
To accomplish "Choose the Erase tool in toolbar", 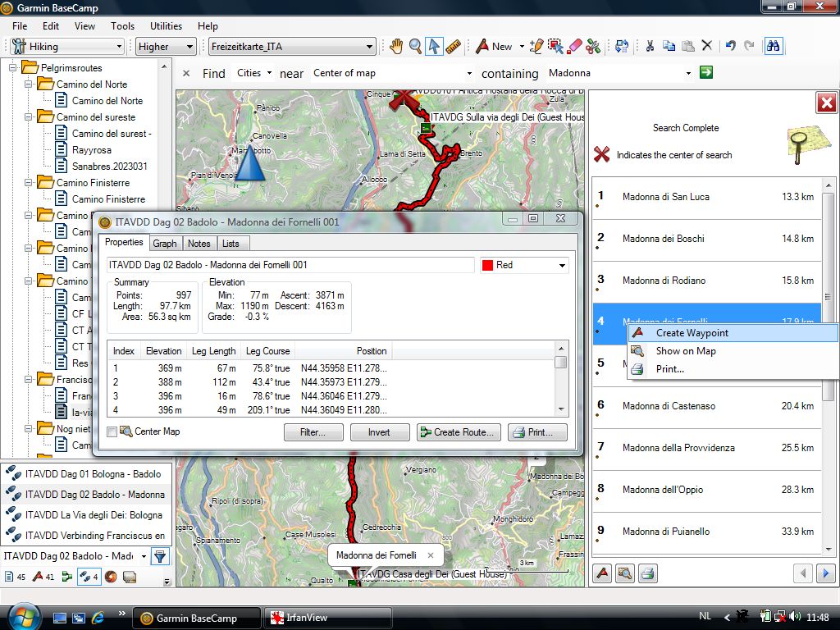I will coord(574,47).
